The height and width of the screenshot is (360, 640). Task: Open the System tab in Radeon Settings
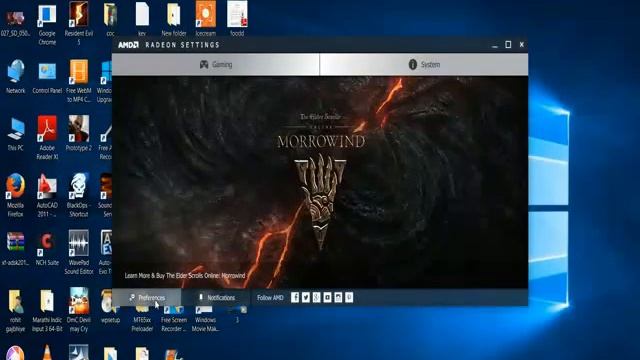[x=424, y=64]
